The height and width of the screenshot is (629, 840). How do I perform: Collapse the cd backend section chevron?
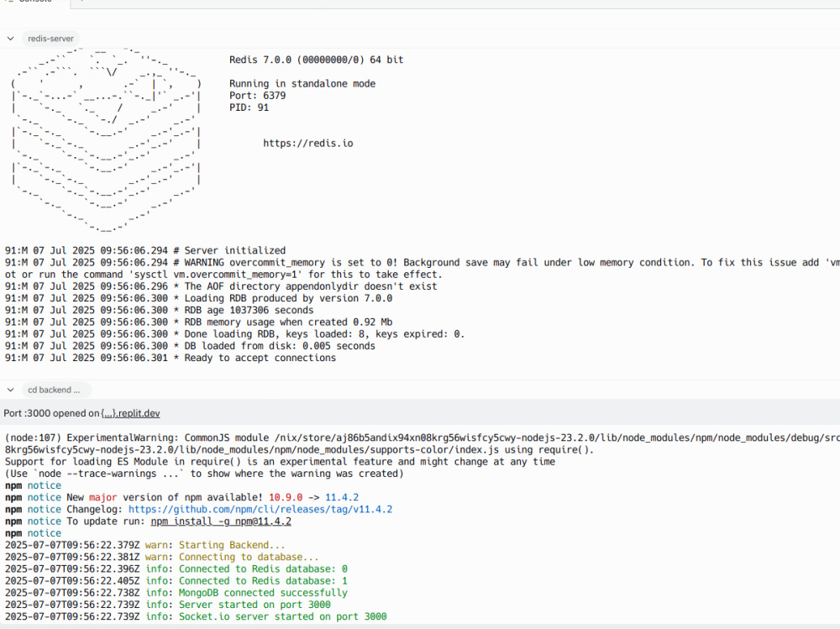tap(10, 390)
